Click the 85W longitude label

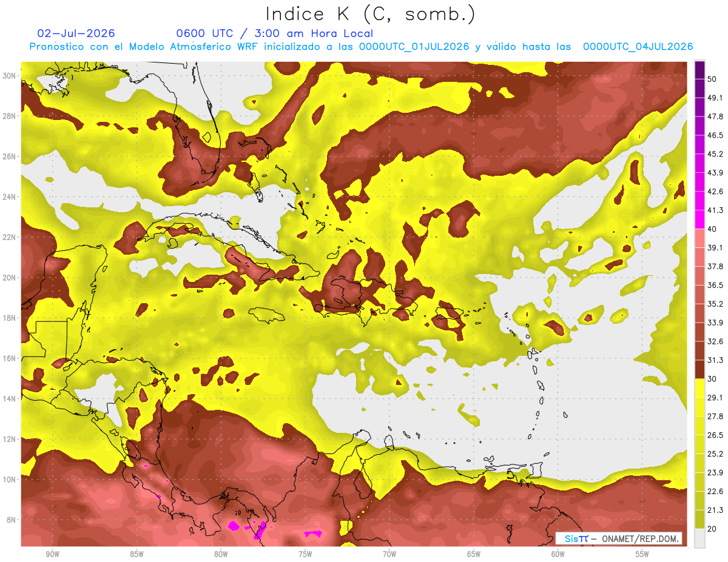click(x=136, y=555)
